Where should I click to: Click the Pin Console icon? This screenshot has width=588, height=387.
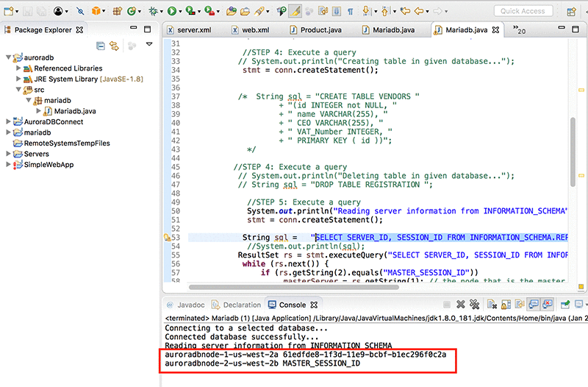(565, 304)
